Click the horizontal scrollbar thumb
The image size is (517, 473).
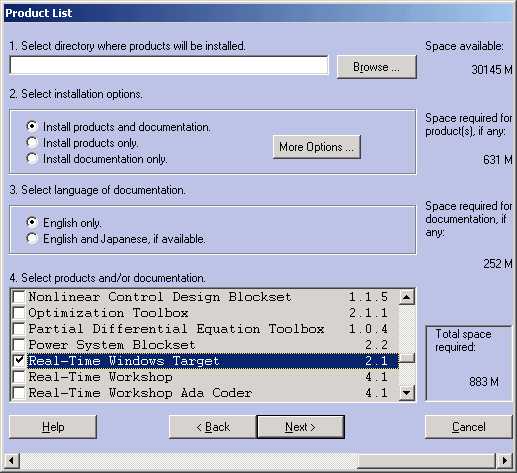pyautogui.click(x=427, y=461)
